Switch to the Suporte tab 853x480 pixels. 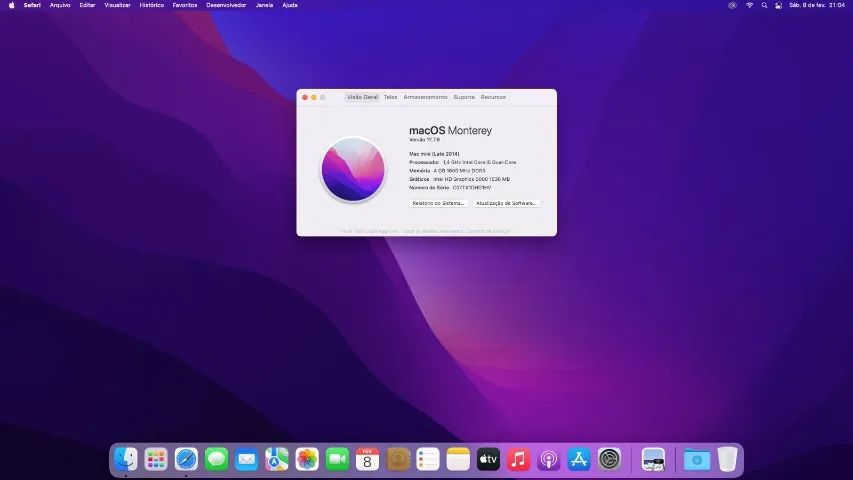point(464,97)
